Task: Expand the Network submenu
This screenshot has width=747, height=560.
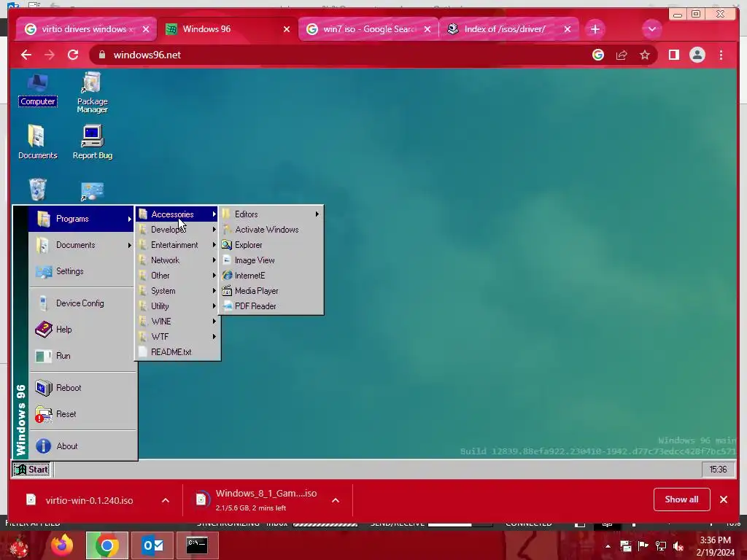Action: coord(177,260)
